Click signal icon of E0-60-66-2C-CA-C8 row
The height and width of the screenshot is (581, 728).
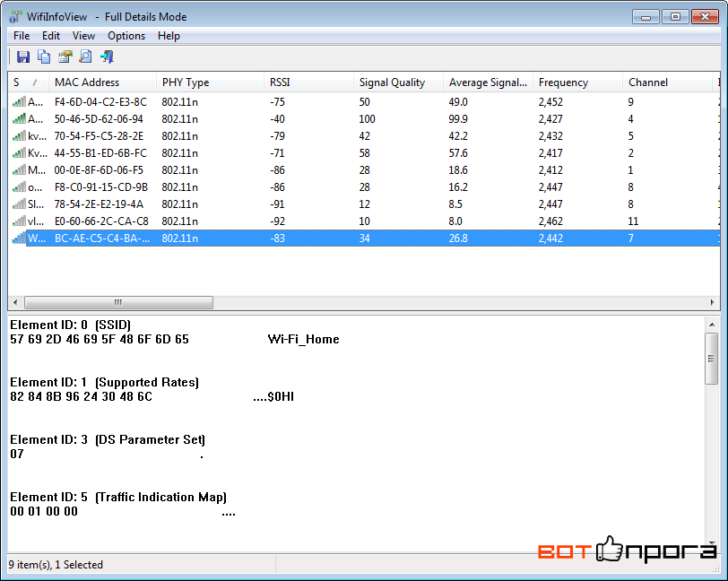point(19,221)
